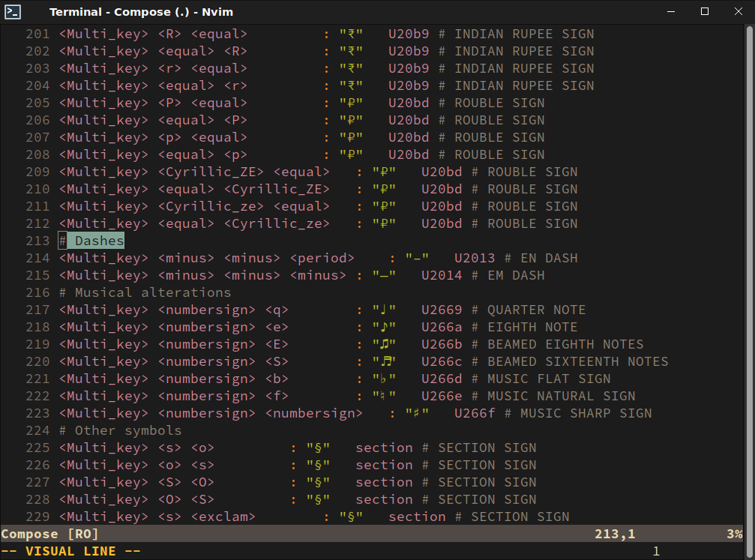Click '<E>' key on line 219
The width and height of the screenshot is (755, 560).
[277, 345]
